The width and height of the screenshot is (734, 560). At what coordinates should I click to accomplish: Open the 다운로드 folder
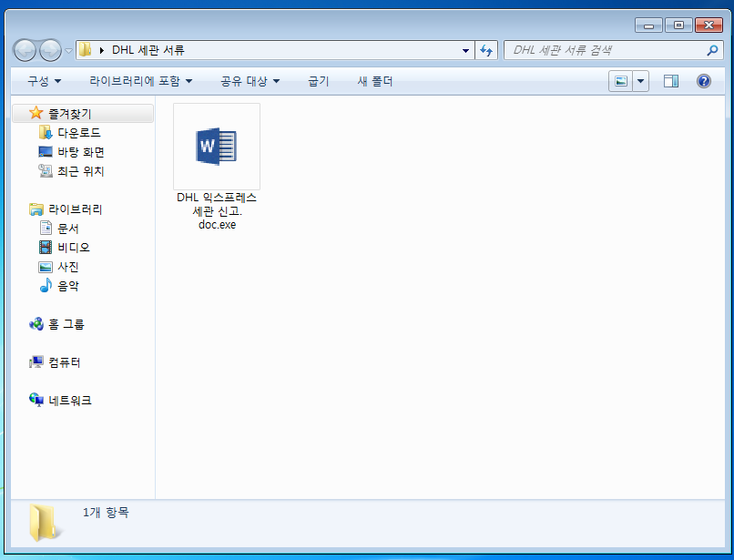(78, 133)
